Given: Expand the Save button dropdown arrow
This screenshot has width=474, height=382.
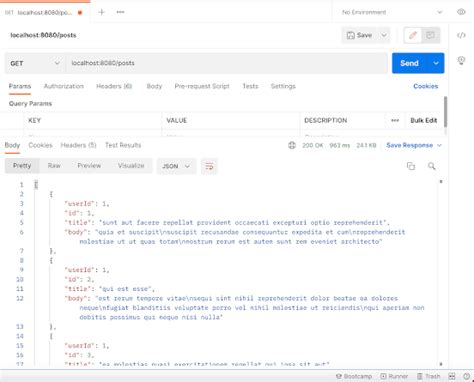Looking at the screenshot, I should 384,35.
